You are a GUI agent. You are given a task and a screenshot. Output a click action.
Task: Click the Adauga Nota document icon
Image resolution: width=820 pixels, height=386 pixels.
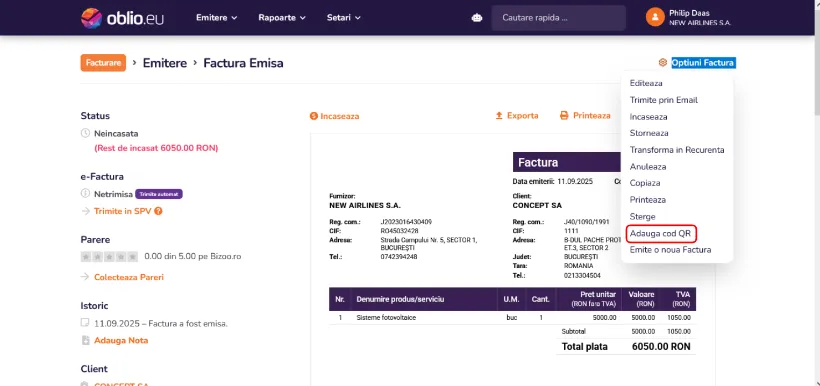pos(85,340)
